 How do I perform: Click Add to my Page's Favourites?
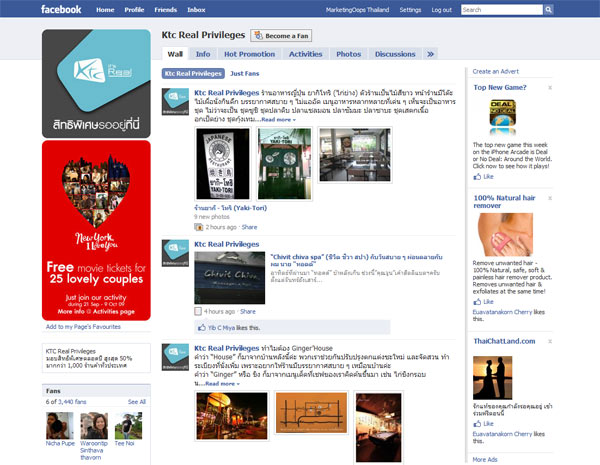pyautogui.click(x=83, y=326)
